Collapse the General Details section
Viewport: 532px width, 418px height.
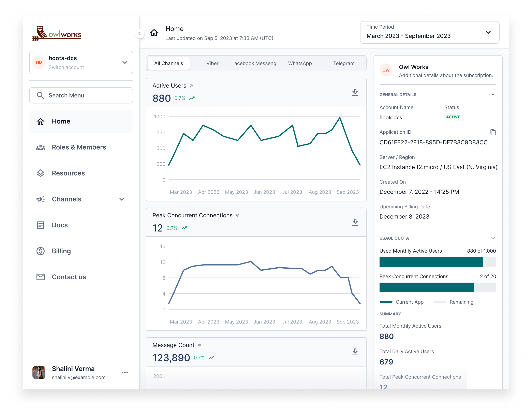click(493, 94)
